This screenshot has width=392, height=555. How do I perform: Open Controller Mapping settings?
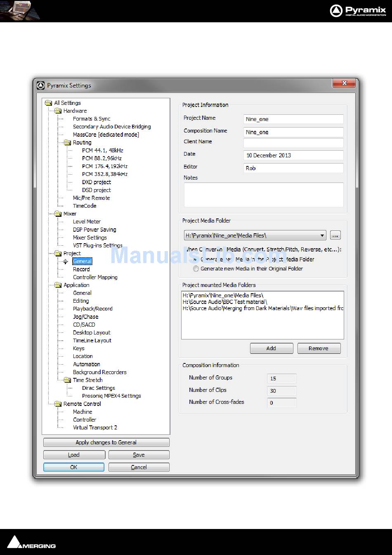[x=95, y=277]
